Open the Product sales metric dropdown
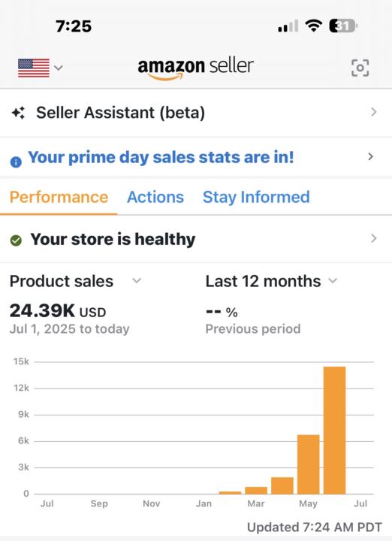The height and width of the screenshot is (541, 392). pos(76,281)
